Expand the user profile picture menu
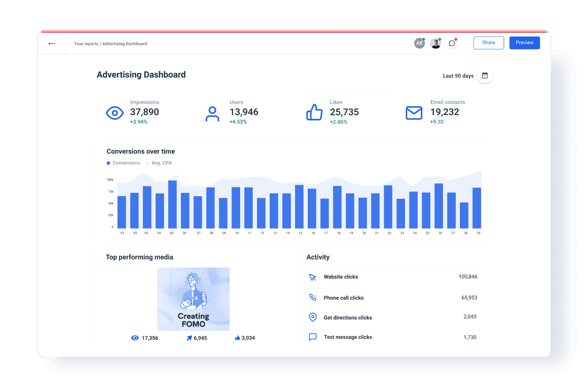 (435, 43)
